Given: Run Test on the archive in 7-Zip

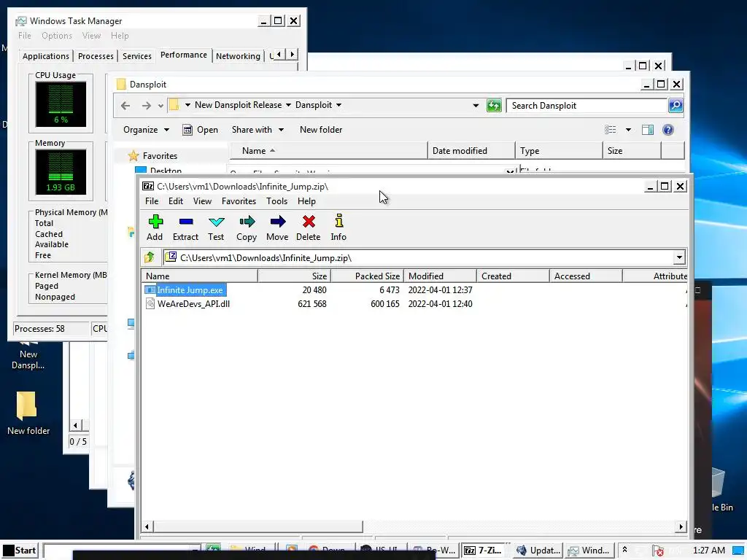Looking at the screenshot, I should click(216, 227).
